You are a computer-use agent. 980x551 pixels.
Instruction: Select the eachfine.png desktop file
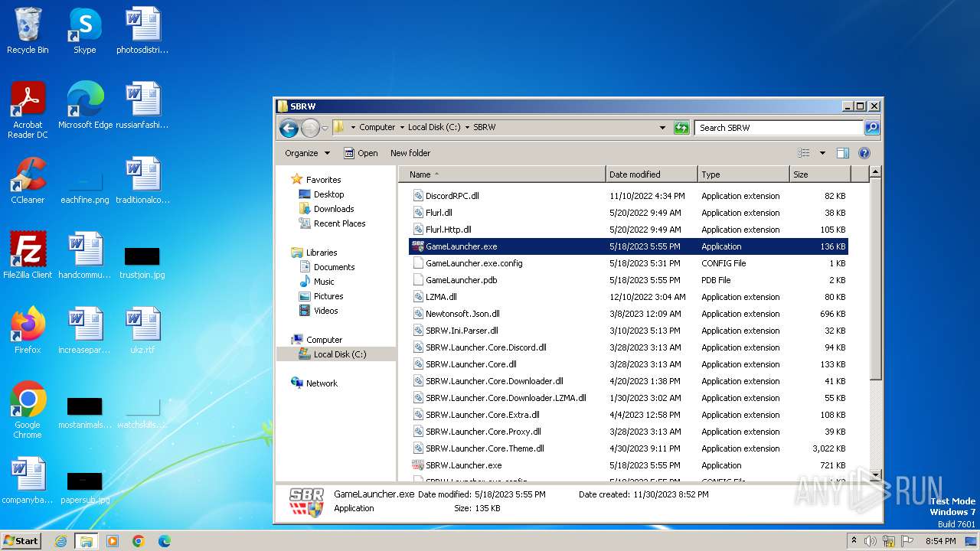point(85,187)
